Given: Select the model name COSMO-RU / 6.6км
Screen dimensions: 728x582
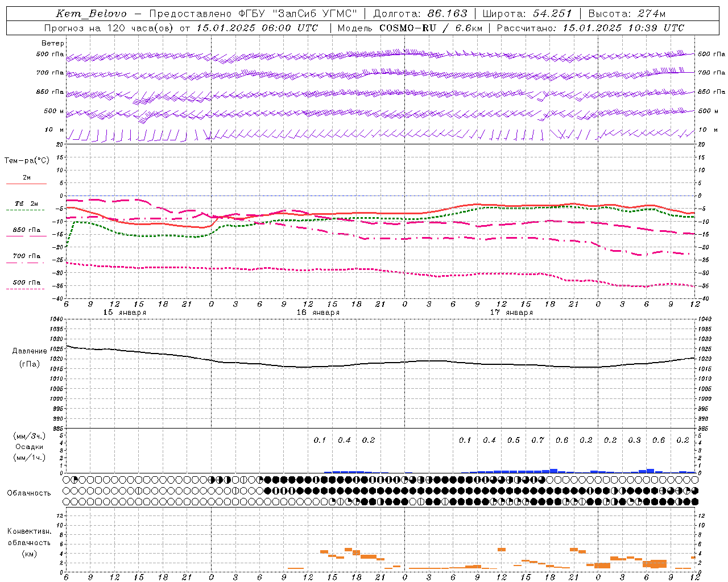Looking at the screenshot, I should [x=431, y=28].
